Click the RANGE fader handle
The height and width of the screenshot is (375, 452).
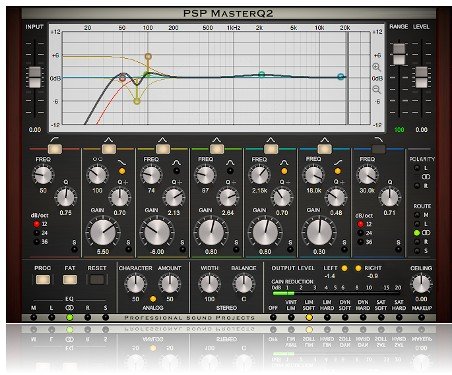(x=399, y=54)
